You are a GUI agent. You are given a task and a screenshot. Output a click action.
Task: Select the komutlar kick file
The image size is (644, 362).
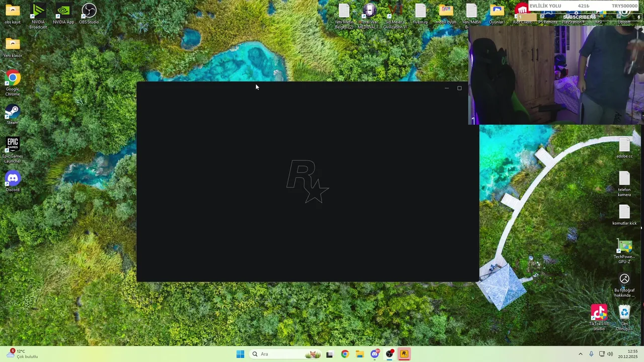point(624,215)
